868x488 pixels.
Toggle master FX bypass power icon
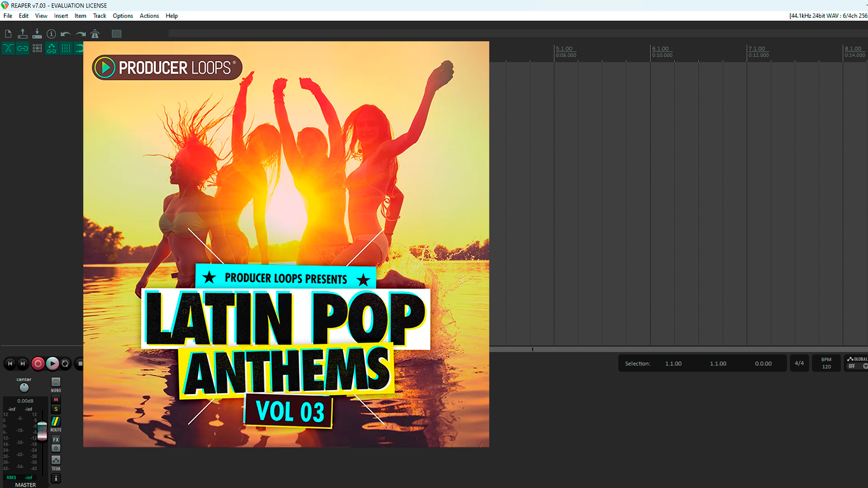pos(56,448)
